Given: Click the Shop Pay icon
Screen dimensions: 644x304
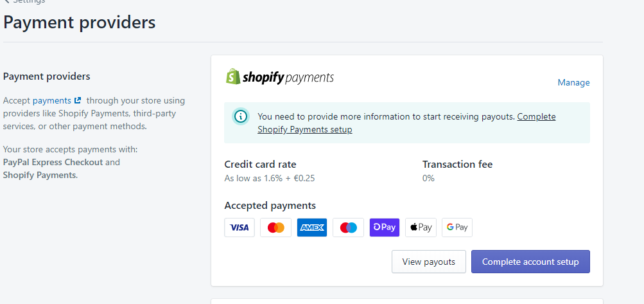Looking at the screenshot, I should point(385,228).
